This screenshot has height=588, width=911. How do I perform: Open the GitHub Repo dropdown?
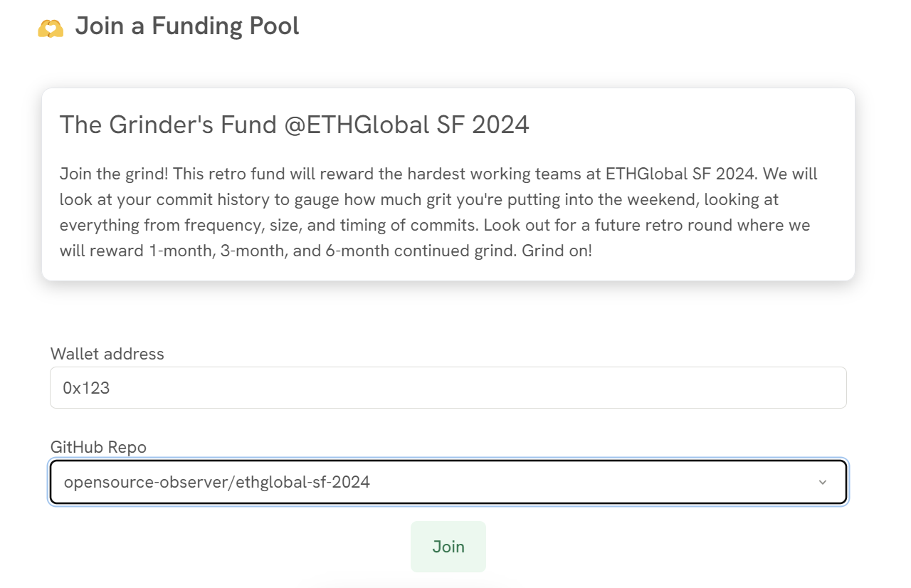(448, 482)
